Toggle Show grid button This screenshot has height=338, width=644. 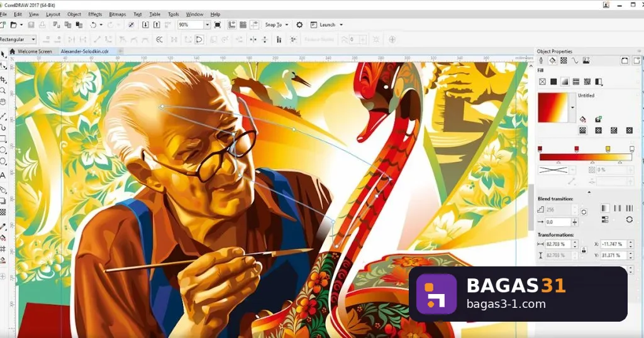tap(243, 25)
